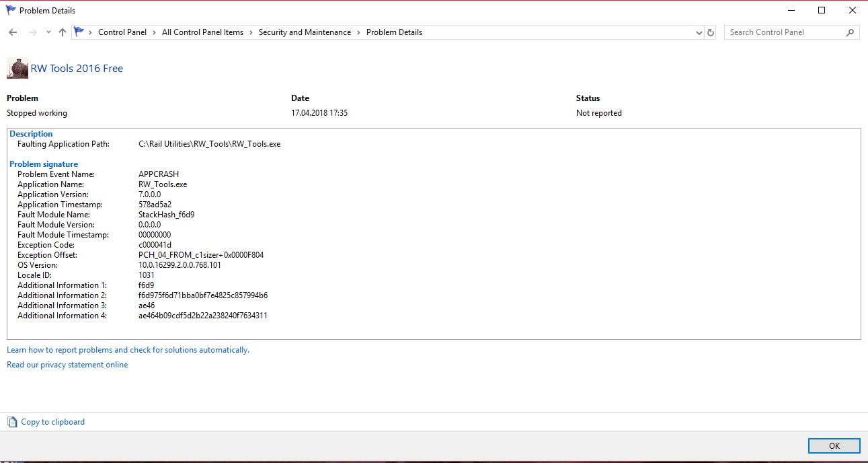The height and width of the screenshot is (463, 868).
Task: Close the Problem Details window
Action: tap(853, 11)
